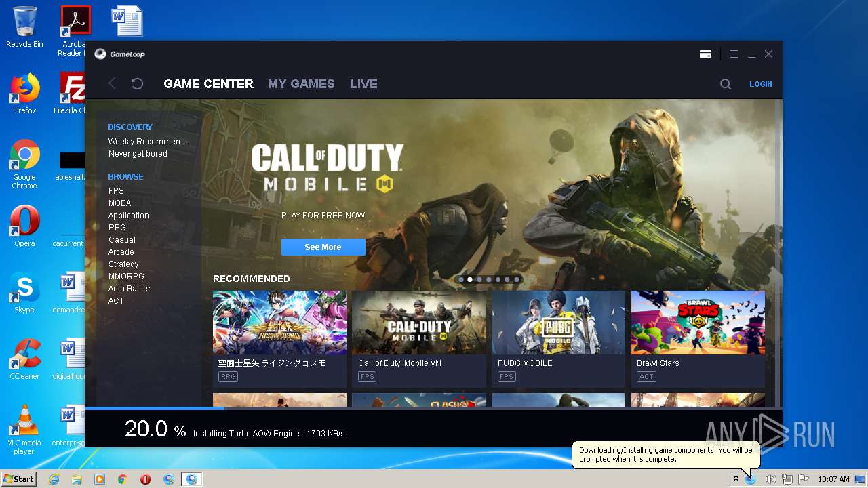This screenshot has width=868, height=488.
Task: Browse the Casual category
Action: (121, 240)
